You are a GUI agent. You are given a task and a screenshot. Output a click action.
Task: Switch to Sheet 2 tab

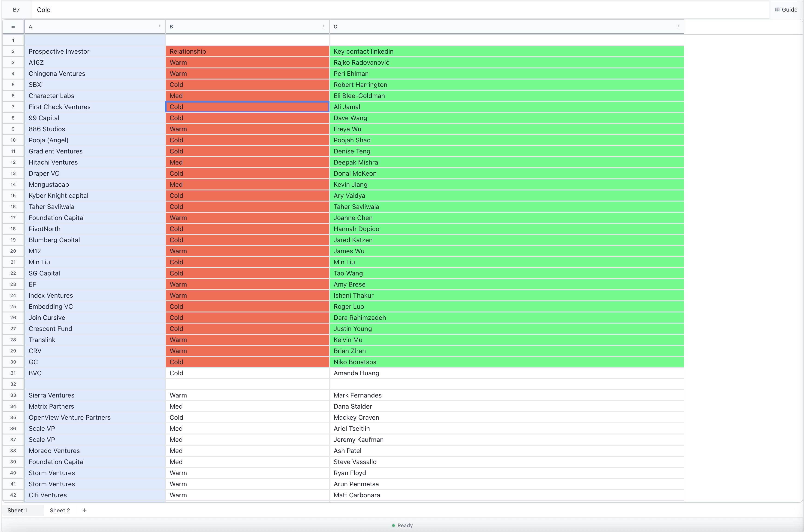pyautogui.click(x=60, y=510)
